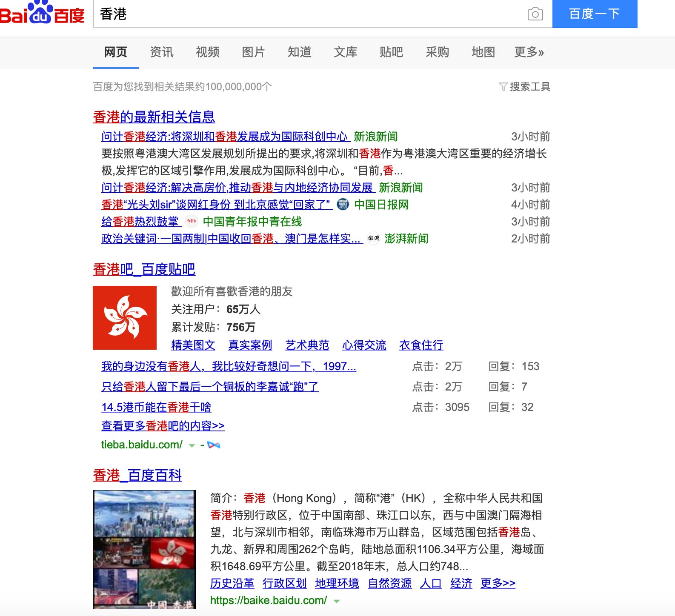This screenshot has width=675, height=616.
Task: Click 中国日报网 source label
Action: 381,205
